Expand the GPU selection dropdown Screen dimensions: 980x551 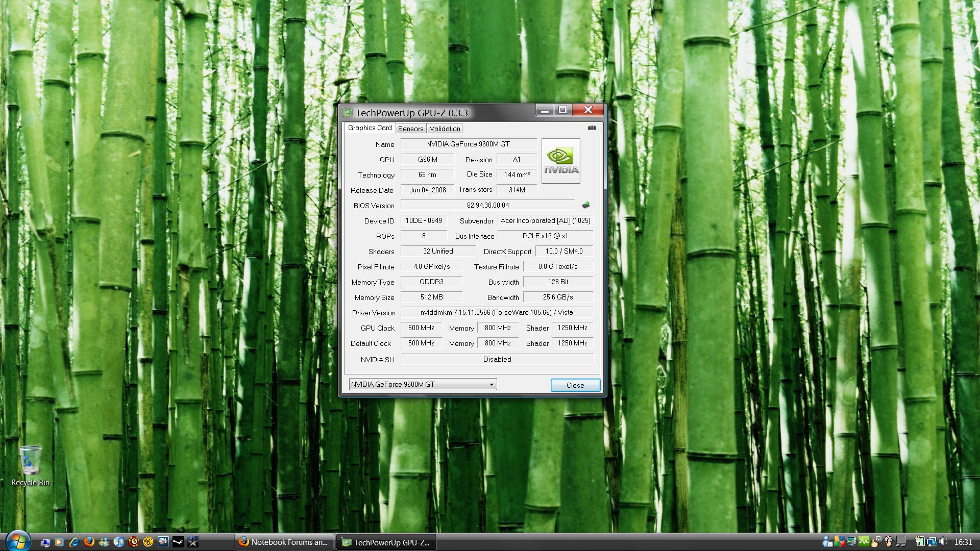[491, 385]
